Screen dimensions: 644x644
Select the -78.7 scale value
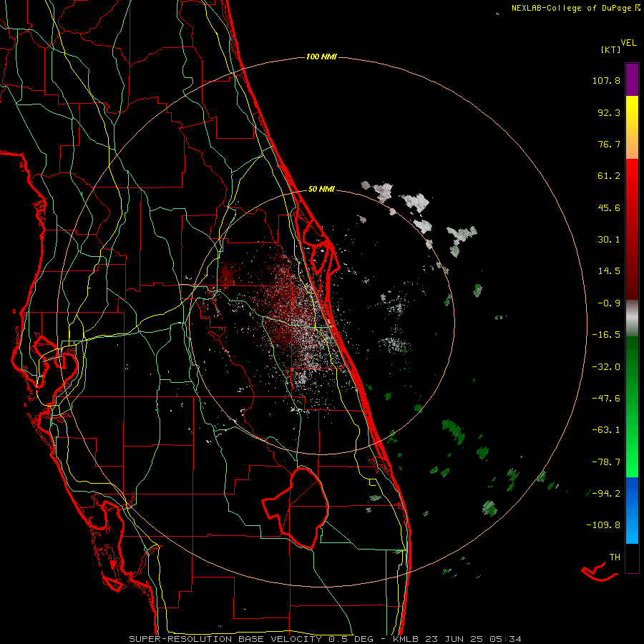[x=606, y=462]
